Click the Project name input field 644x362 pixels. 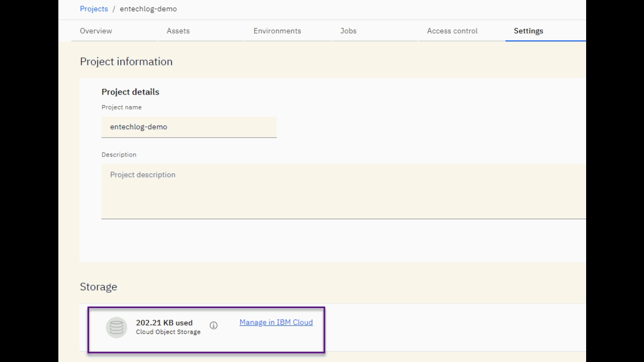pos(189,127)
